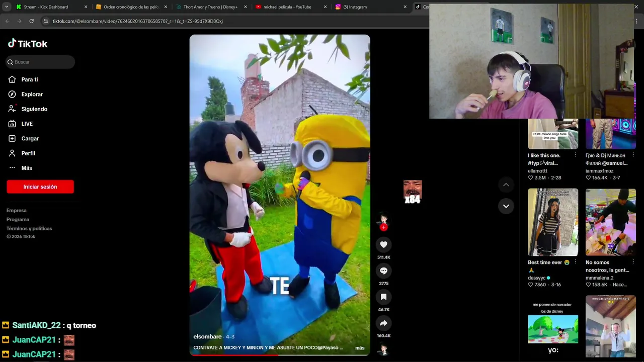
Task: Open Términos y políticas link
Action: click(29, 229)
